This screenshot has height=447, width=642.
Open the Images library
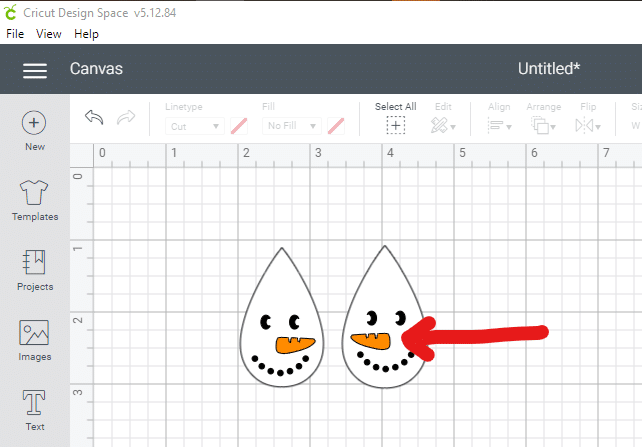[x=35, y=333]
